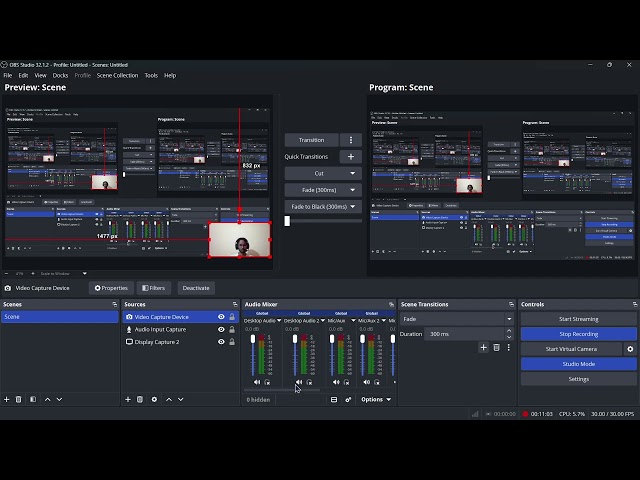
Task: Float the Controls dock using its header icon
Action: (x=635, y=304)
